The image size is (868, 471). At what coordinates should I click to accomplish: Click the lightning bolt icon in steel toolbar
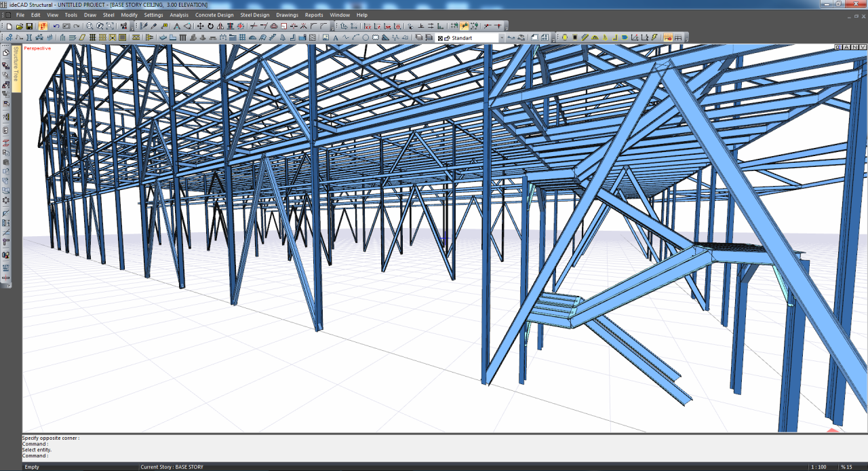[654, 37]
